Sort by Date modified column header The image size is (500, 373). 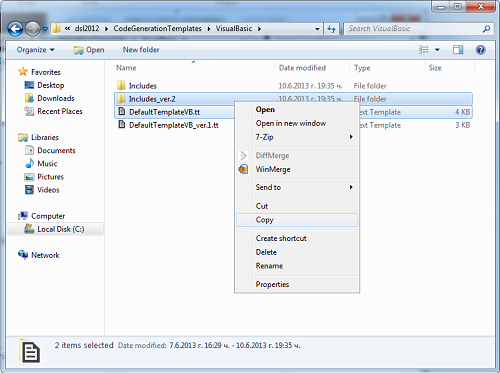point(302,68)
